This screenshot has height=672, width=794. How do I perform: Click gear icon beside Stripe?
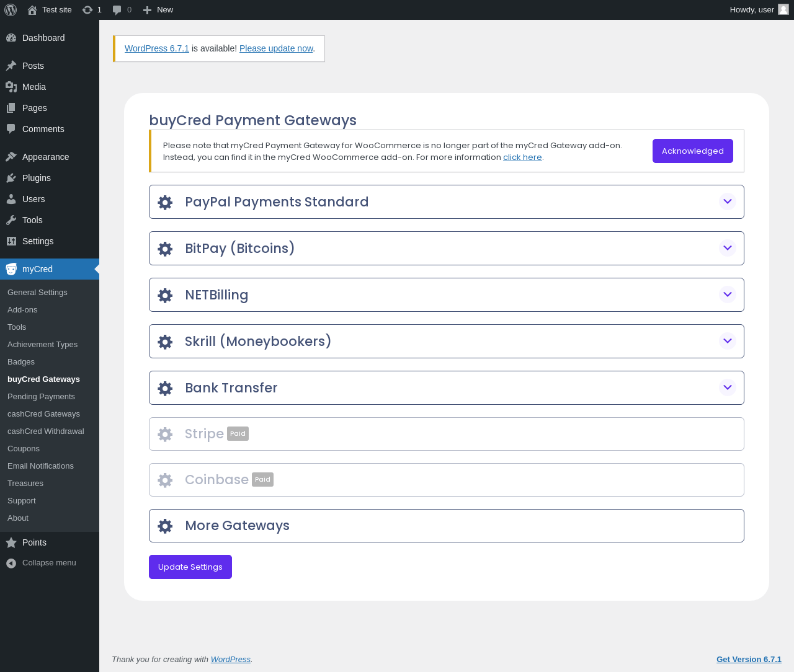165,434
